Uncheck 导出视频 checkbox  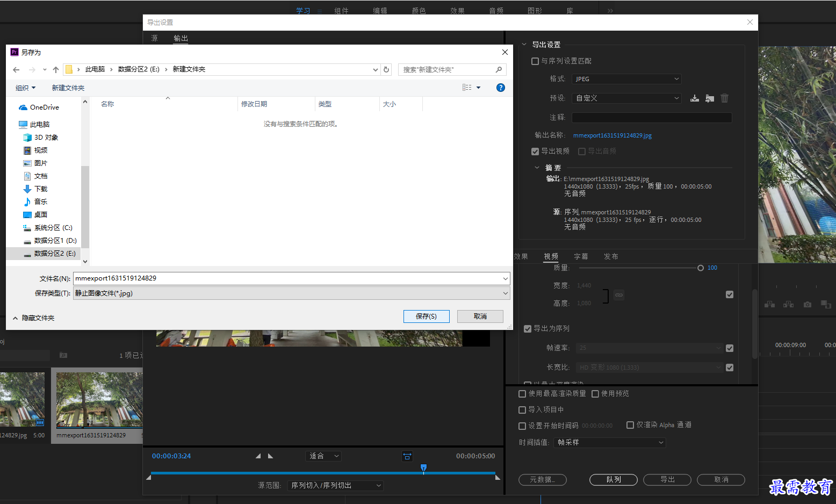pyautogui.click(x=535, y=152)
